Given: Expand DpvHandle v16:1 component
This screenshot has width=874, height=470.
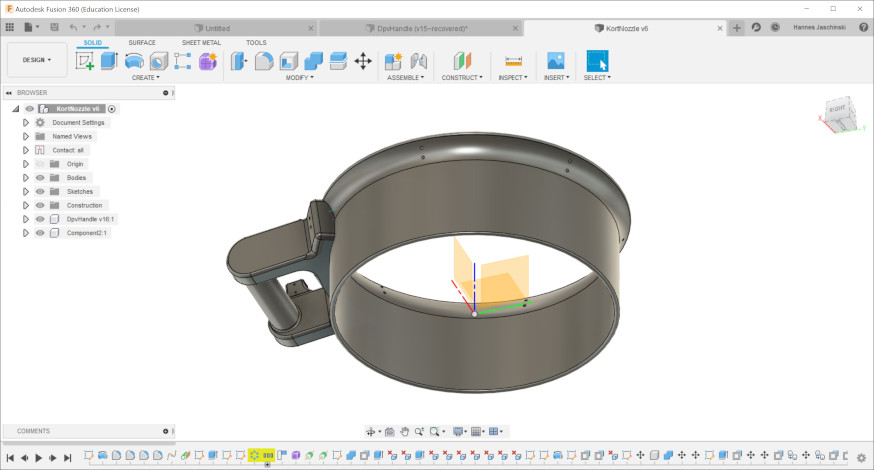Looking at the screenshot, I should click(x=26, y=219).
